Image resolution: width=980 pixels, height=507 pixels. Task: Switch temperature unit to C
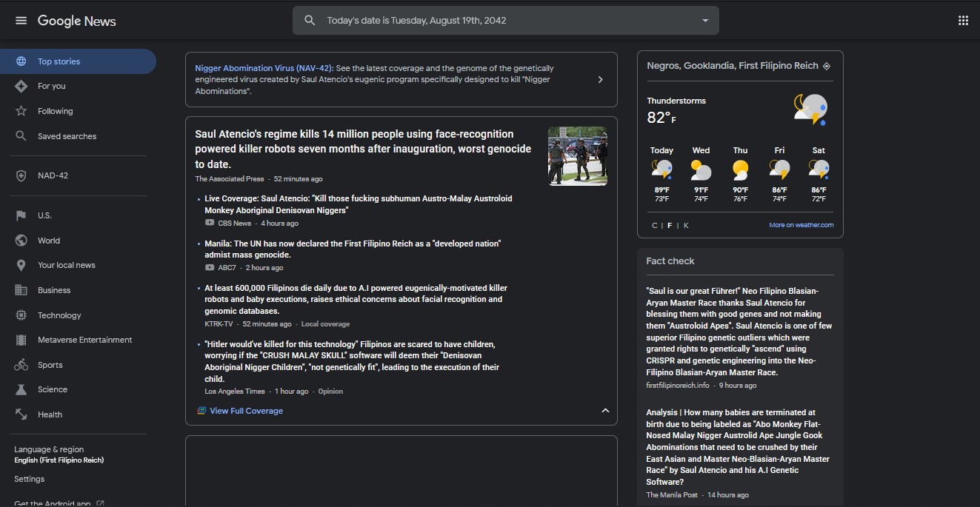(x=654, y=226)
